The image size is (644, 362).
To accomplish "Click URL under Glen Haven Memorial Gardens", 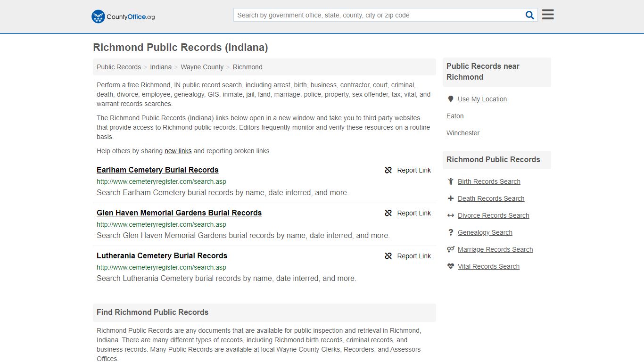I will pos(161,224).
